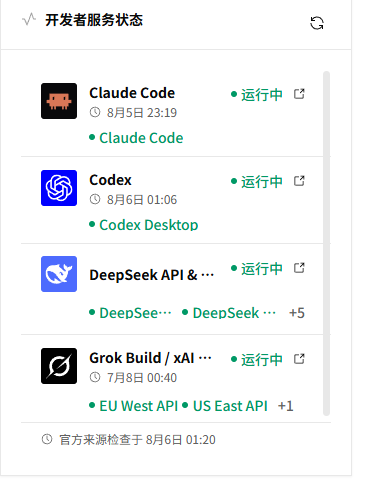Click the clock icon beside 官方来源检查于
This screenshot has width=368, height=481.
[x=47, y=439]
